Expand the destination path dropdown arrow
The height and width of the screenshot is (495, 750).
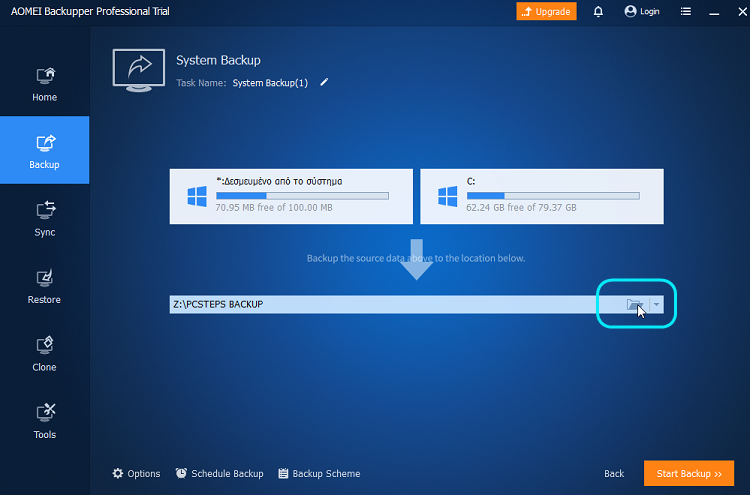pos(656,304)
